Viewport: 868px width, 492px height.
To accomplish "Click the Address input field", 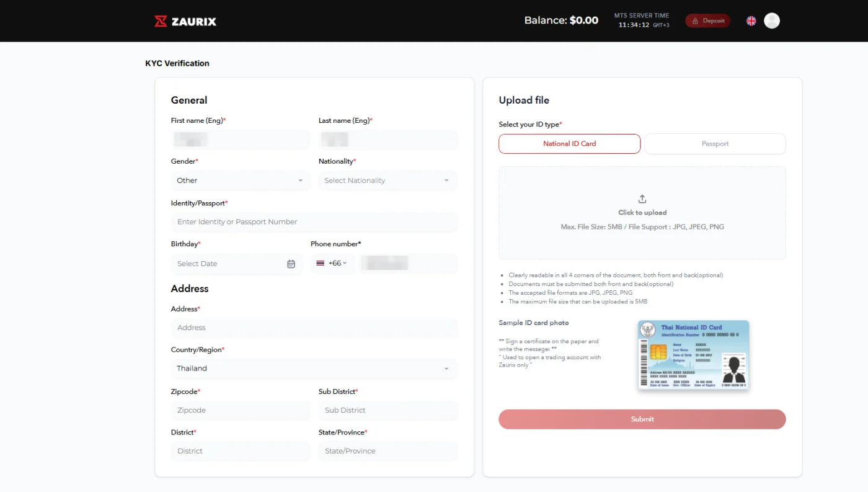I will (x=314, y=328).
